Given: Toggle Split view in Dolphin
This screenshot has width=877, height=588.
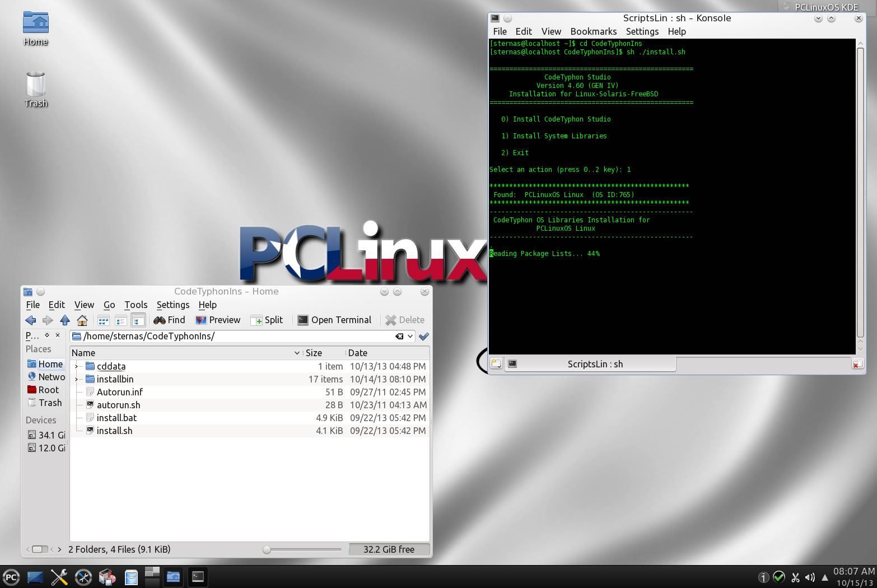Looking at the screenshot, I should pos(267,320).
